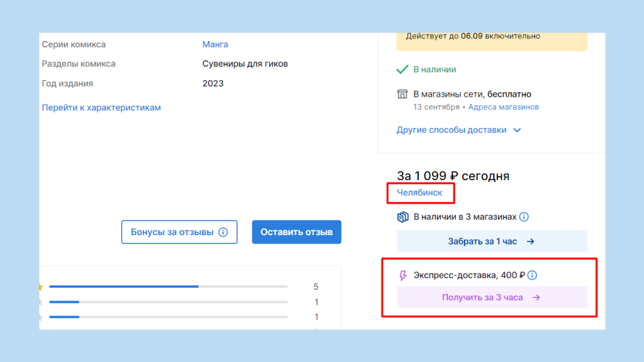The image size is (644, 362).
Task: Go to Перейти к характеристикам
Action: [101, 108]
